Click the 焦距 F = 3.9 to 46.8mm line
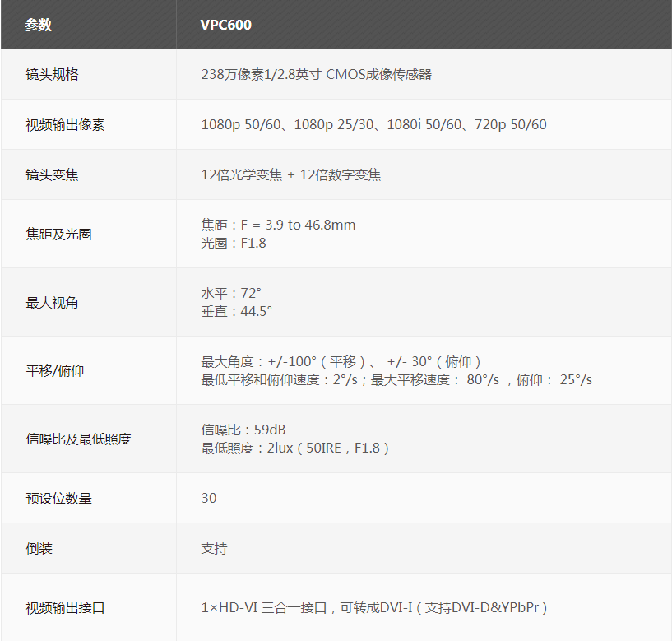 [278, 225]
